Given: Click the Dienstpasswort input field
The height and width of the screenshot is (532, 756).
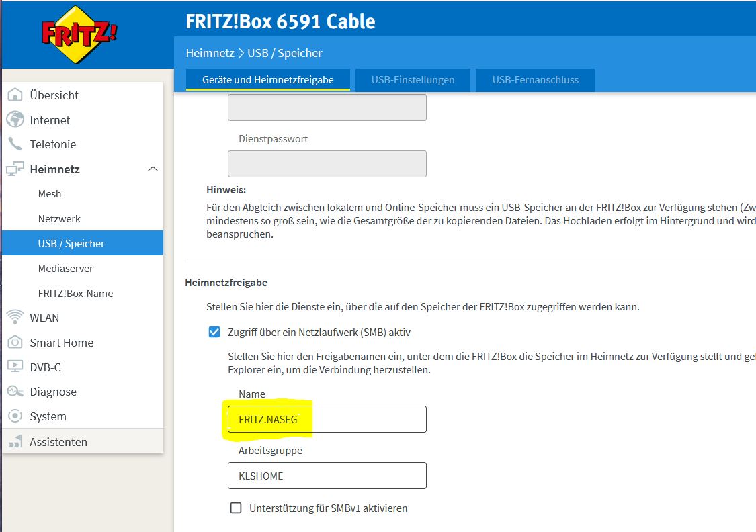Looking at the screenshot, I should pyautogui.click(x=327, y=163).
